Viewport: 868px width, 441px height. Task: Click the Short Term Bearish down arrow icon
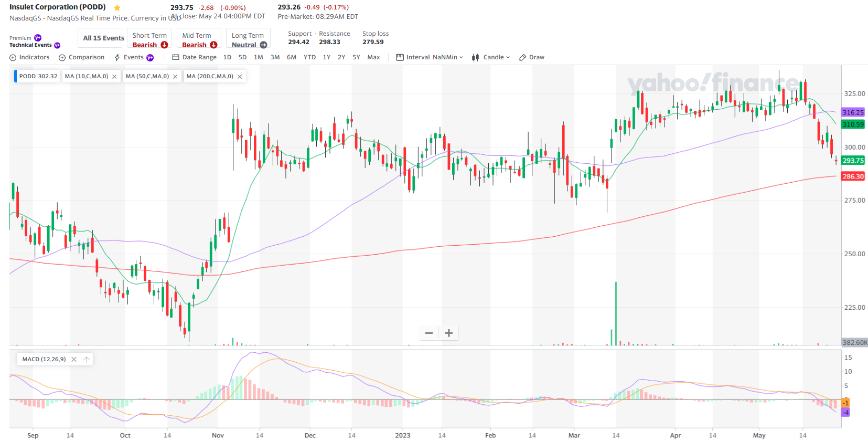(164, 45)
